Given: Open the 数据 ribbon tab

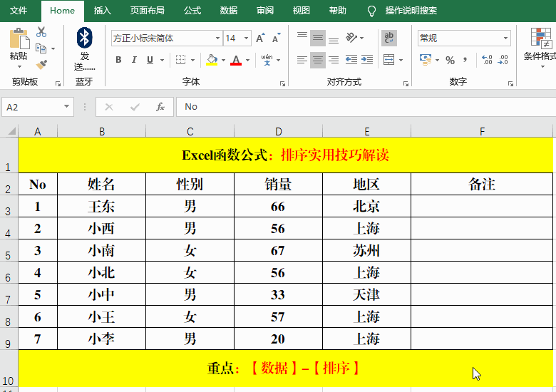Looking at the screenshot, I should [x=229, y=11].
